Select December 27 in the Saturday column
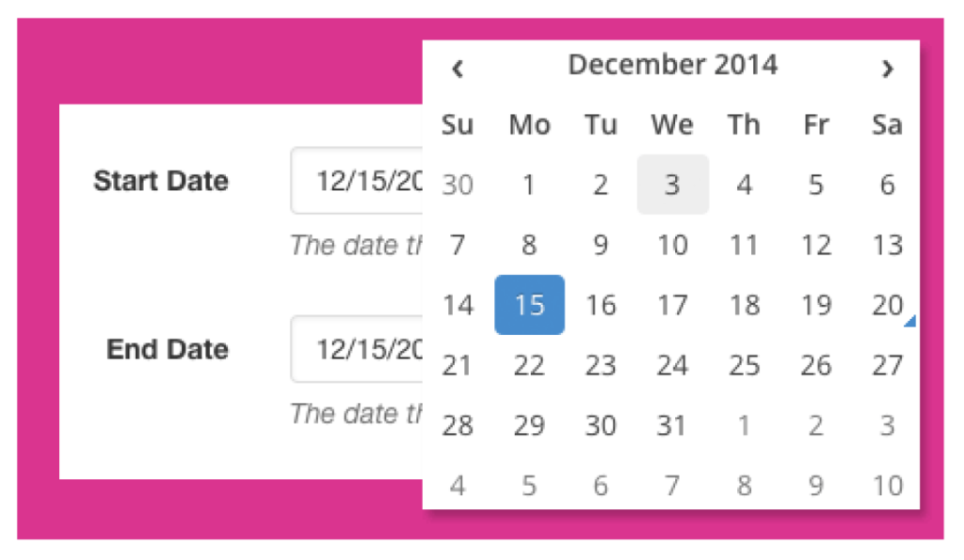 (887, 365)
